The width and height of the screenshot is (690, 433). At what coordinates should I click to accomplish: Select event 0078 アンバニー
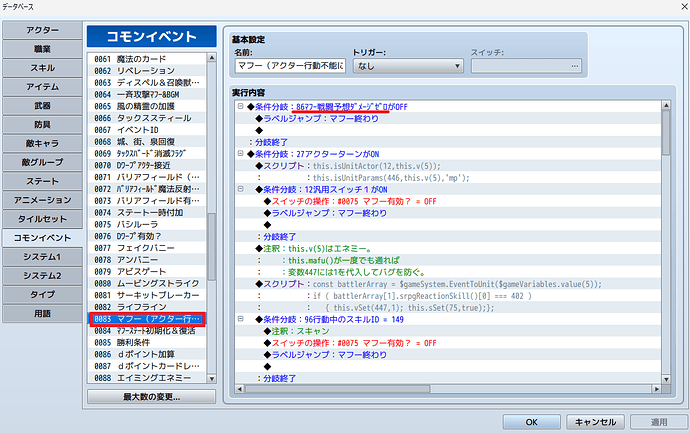tap(147, 260)
